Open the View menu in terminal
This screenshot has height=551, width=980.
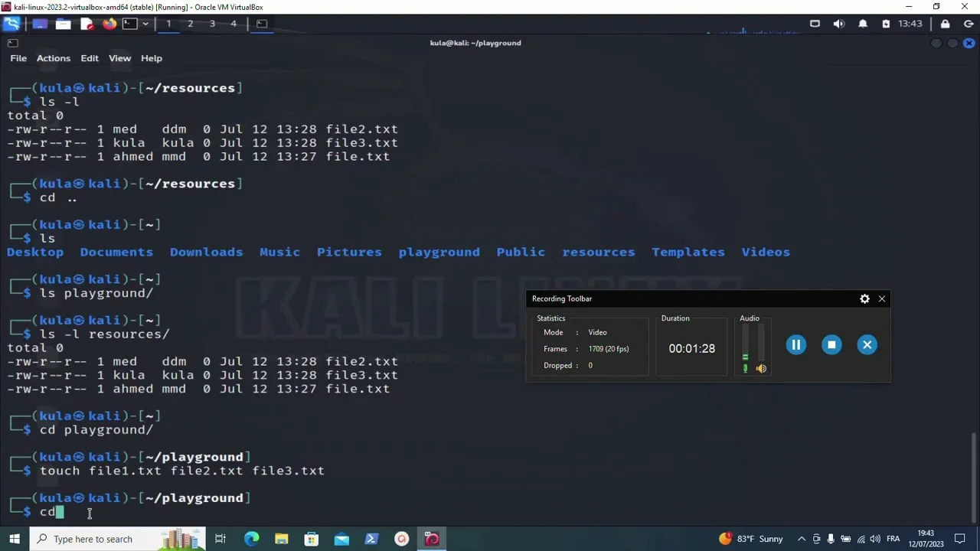click(119, 58)
